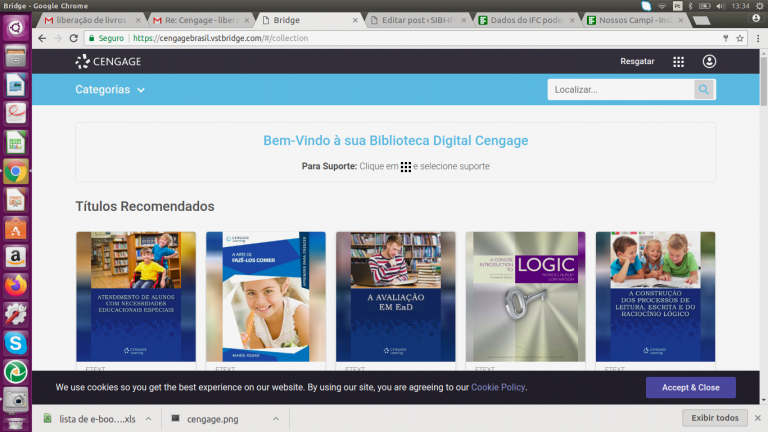Open options arrow for lista de e-boo xls download
Image resolution: width=768 pixels, height=432 pixels.
(148, 418)
